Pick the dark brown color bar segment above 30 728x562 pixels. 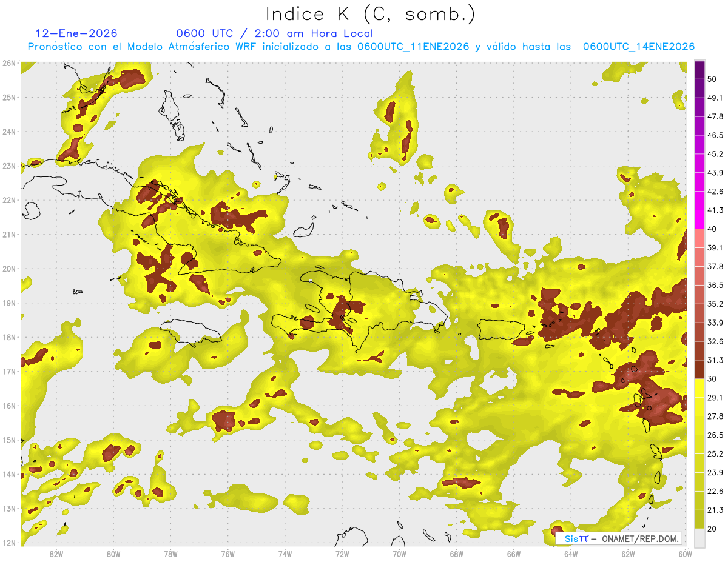[699, 370]
